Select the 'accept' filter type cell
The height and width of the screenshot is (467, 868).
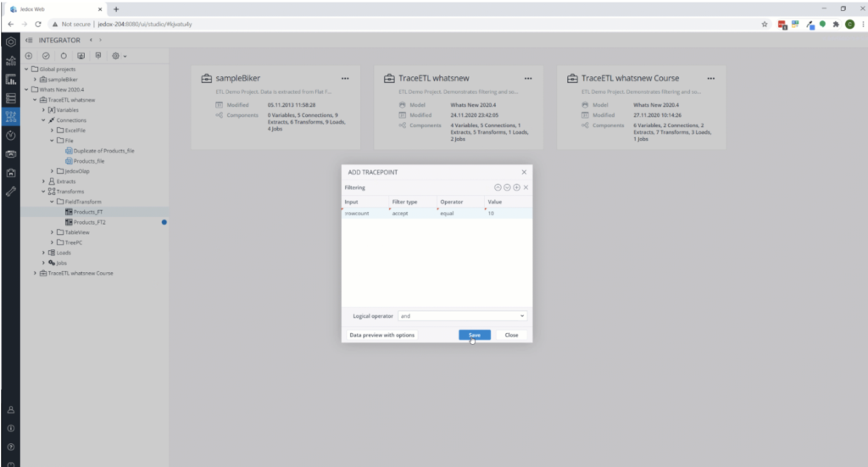coord(413,213)
